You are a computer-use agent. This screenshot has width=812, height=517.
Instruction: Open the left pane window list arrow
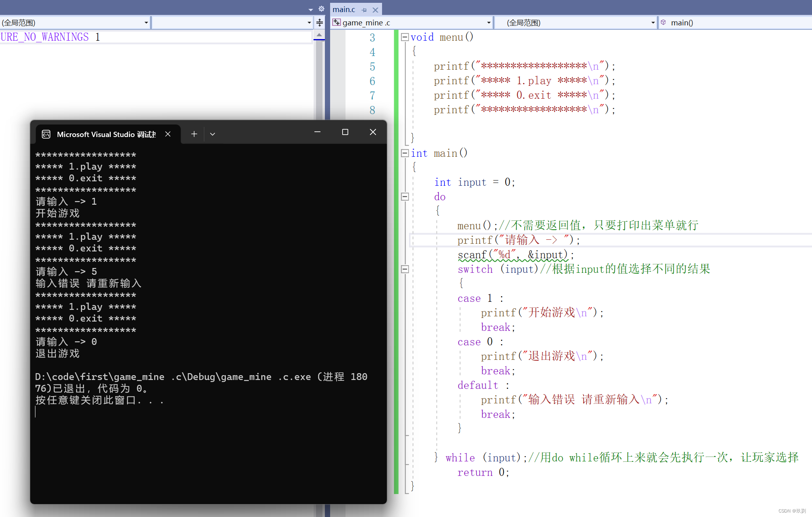(x=310, y=9)
